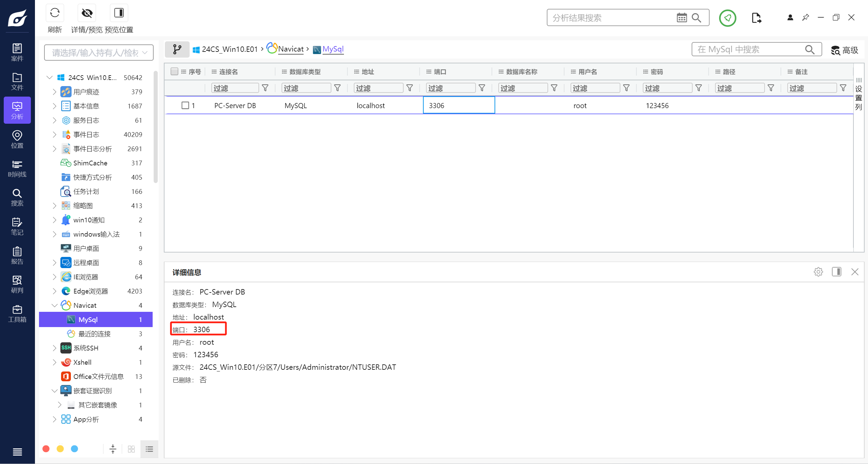Open the Toolbox (工具箱) sidebar icon

(17, 314)
